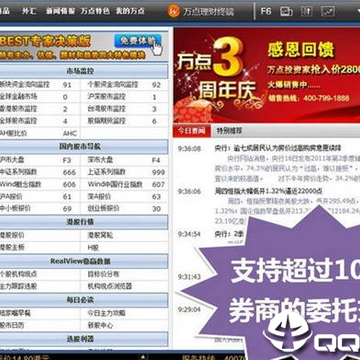Open 沪深股市监控 entry
This screenshot has width=360, height=360.
point(106,97)
